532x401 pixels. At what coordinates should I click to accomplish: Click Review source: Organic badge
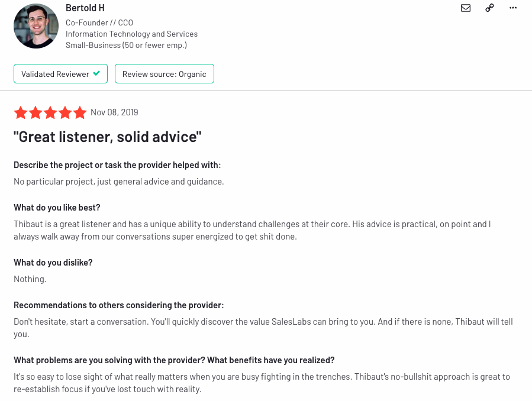(x=164, y=73)
